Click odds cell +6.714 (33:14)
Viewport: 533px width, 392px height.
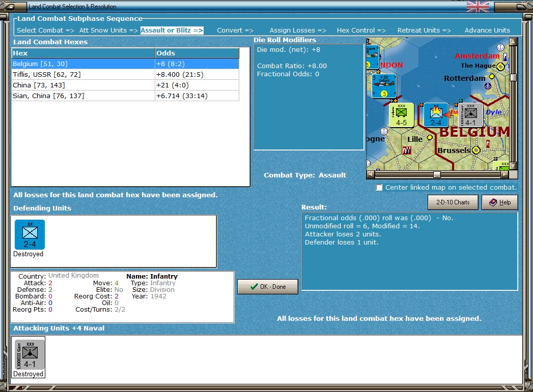(x=197, y=96)
